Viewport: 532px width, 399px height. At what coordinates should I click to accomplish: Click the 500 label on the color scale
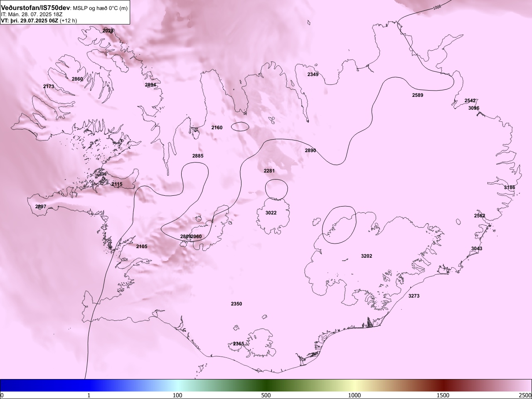[x=266, y=395]
